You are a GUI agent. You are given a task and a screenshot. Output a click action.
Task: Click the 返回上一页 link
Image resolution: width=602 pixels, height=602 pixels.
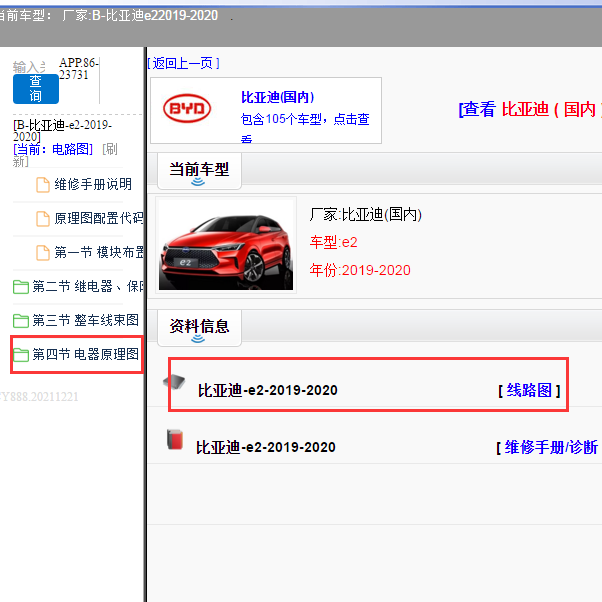pyautogui.click(x=183, y=63)
